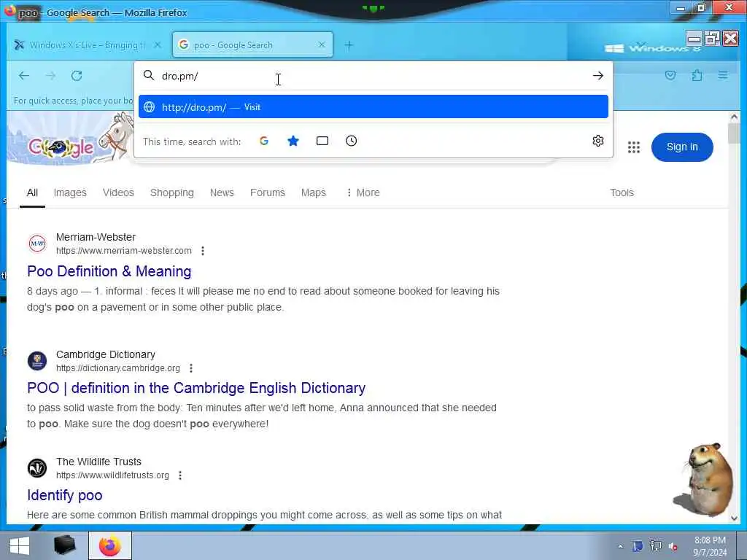747x560 pixels.
Task: Search this time with Google icon
Action: 264,141
